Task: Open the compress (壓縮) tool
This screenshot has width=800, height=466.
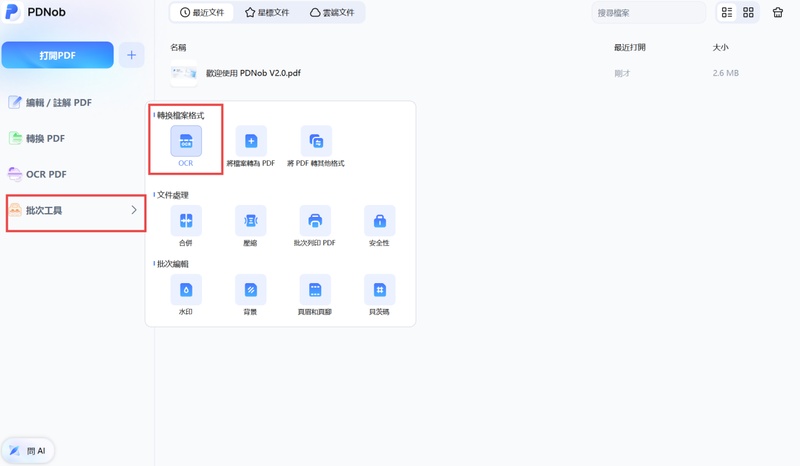Action: point(251,220)
